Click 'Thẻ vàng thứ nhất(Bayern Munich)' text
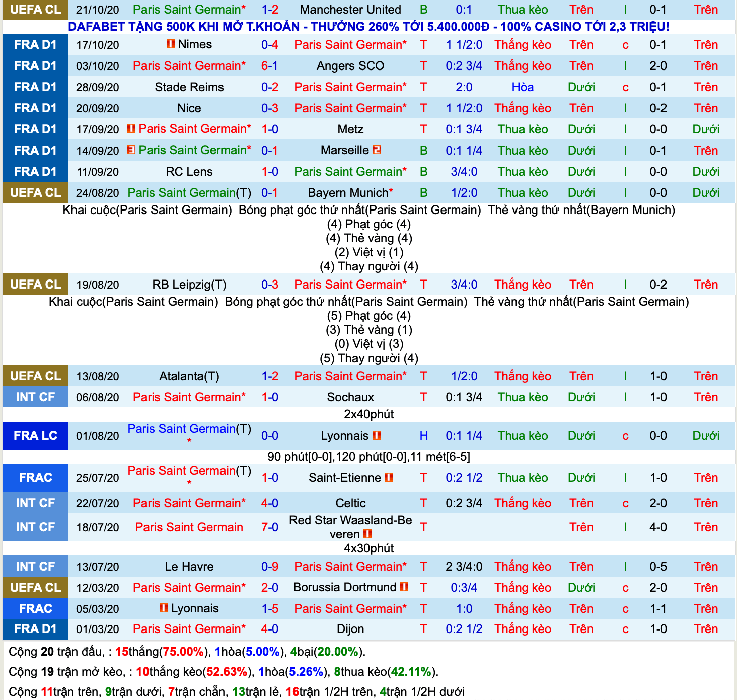This screenshot has height=700, width=737. click(581, 210)
